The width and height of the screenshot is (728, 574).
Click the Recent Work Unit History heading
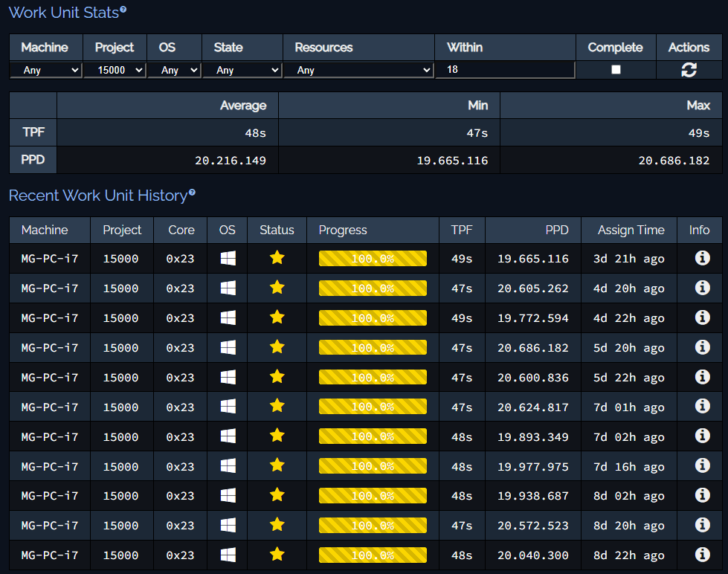(x=98, y=196)
